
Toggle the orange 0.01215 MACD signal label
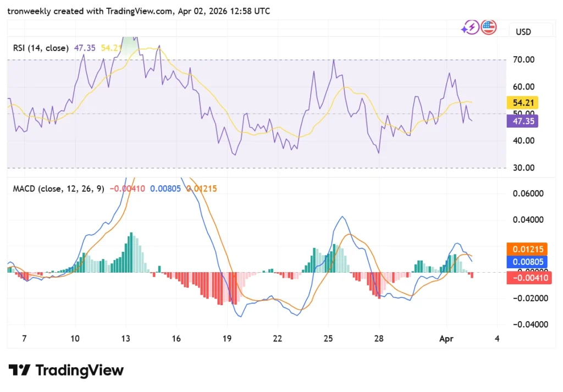pos(527,249)
